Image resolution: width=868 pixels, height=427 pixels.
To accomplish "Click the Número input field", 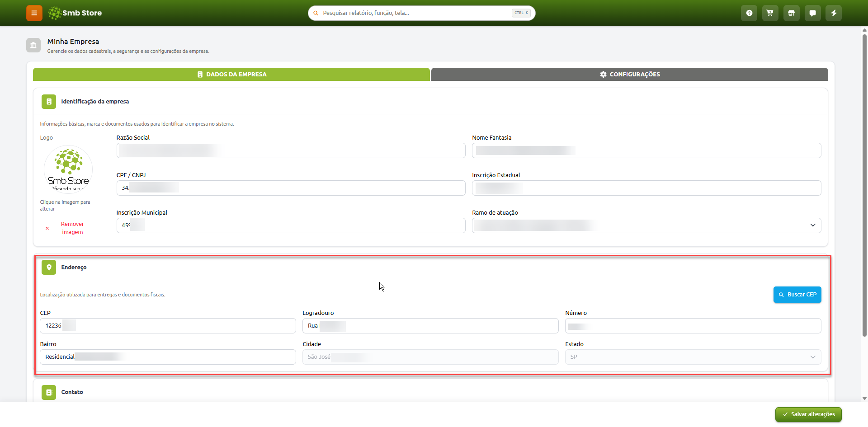I will (x=693, y=326).
